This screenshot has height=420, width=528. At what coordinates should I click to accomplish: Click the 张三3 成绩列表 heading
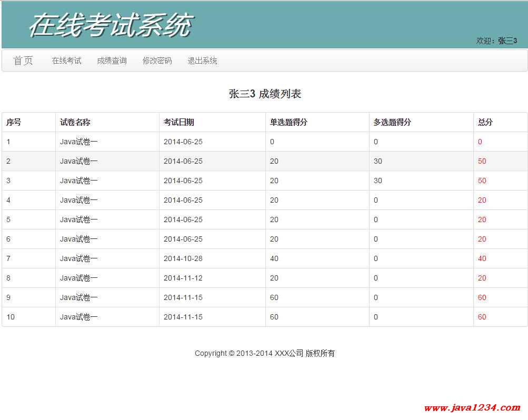265,94
